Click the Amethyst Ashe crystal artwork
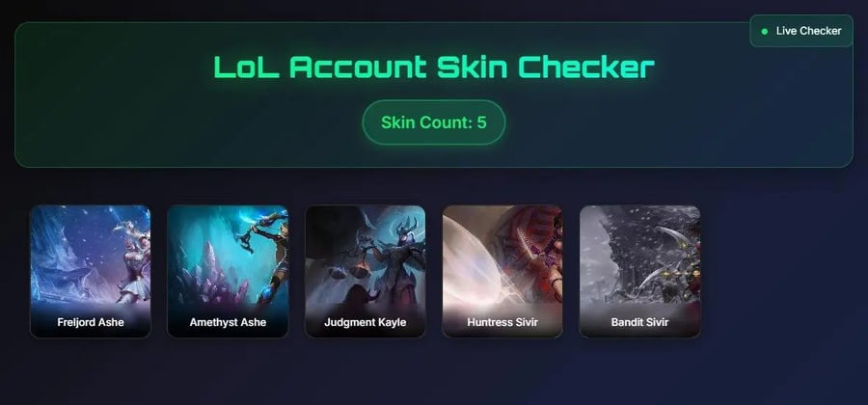Image resolution: width=868 pixels, height=405 pixels. tap(228, 255)
